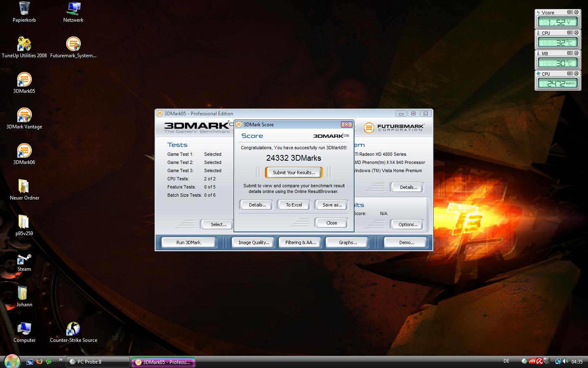
Task: Click the Options button in Results
Action: click(x=408, y=224)
